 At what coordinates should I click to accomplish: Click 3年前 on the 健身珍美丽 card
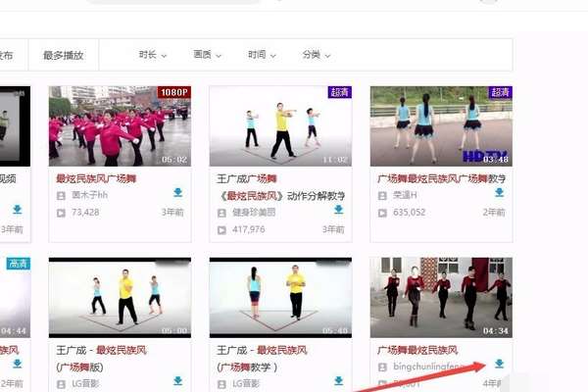point(333,229)
